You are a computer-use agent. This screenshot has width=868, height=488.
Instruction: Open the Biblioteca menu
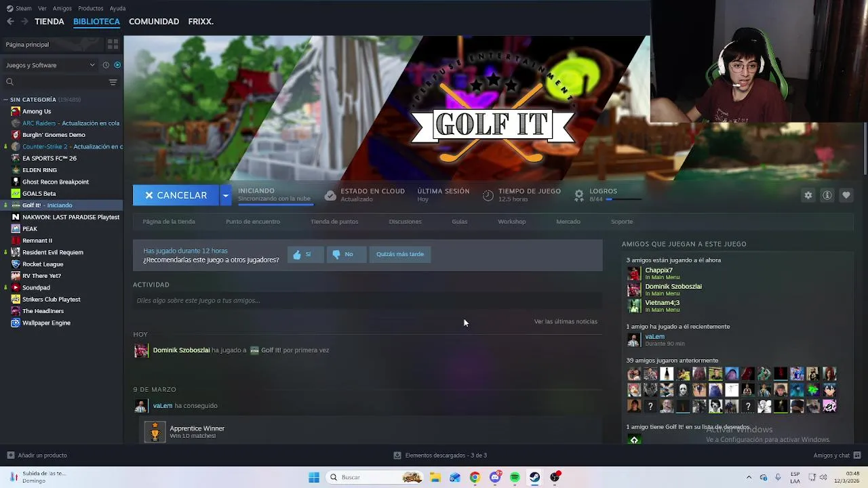[x=96, y=22]
